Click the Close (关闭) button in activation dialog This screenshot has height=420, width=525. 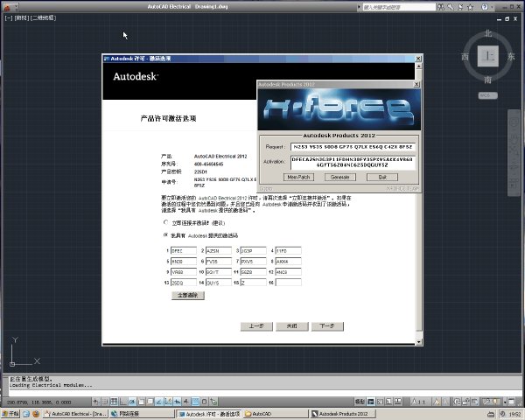tap(292, 326)
